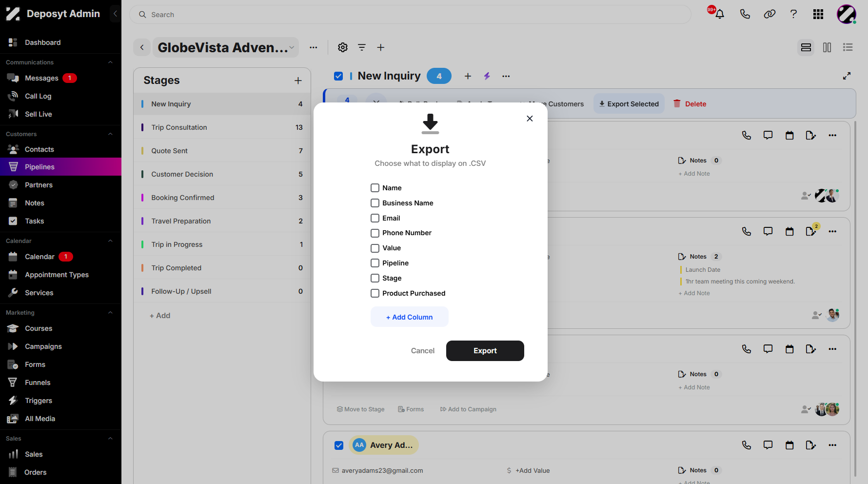The height and width of the screenshot is (484, 868).
Task: Click + Add Column button
Action: click(x=410, y=317)
